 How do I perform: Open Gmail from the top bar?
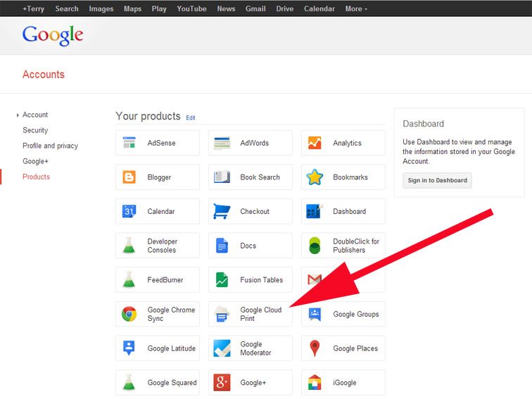255,9
